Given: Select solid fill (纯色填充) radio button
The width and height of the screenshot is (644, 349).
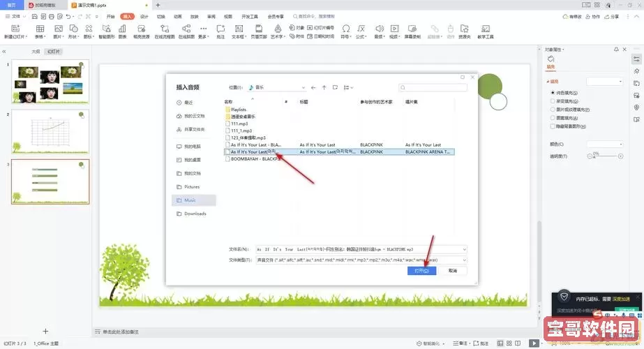Looking at the screenshot, I should coord(553,93).
